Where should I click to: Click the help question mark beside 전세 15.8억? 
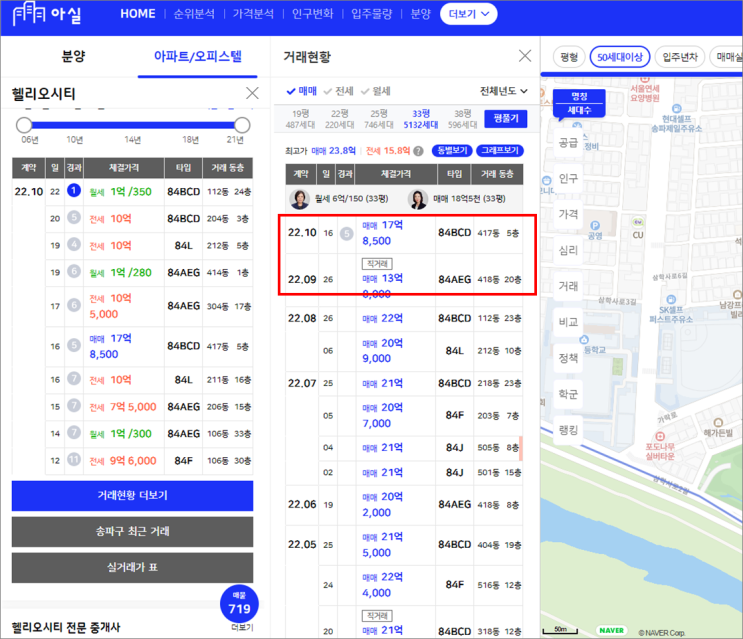pyautogui.click(x=418, y=151)
